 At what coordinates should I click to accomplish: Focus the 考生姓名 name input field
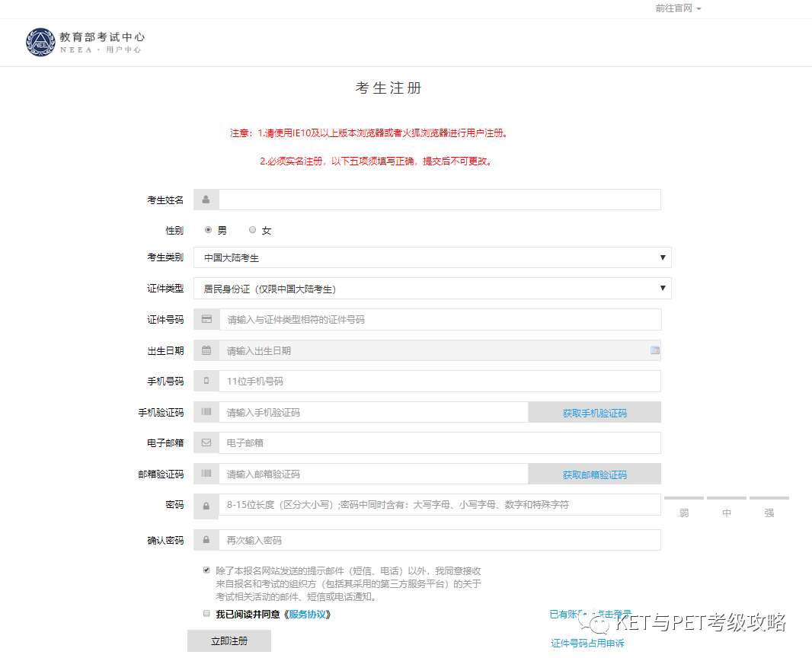tap(440, 200)
